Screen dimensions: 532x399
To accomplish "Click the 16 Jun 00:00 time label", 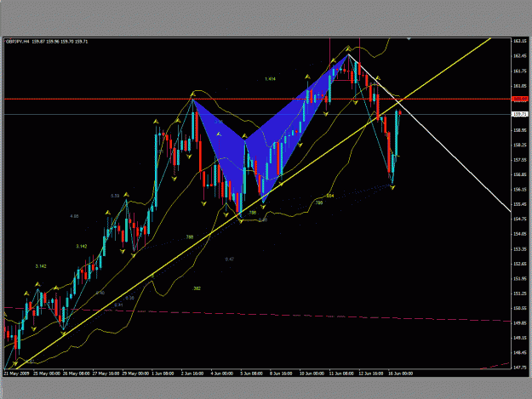I will [x=400, y=373].
